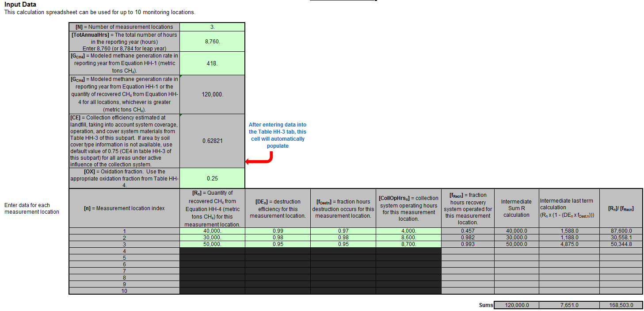Screen dimensions: 644x311
Task: Select the [Rn]/[fRecn] column header
Action: [x=621, y=208]
